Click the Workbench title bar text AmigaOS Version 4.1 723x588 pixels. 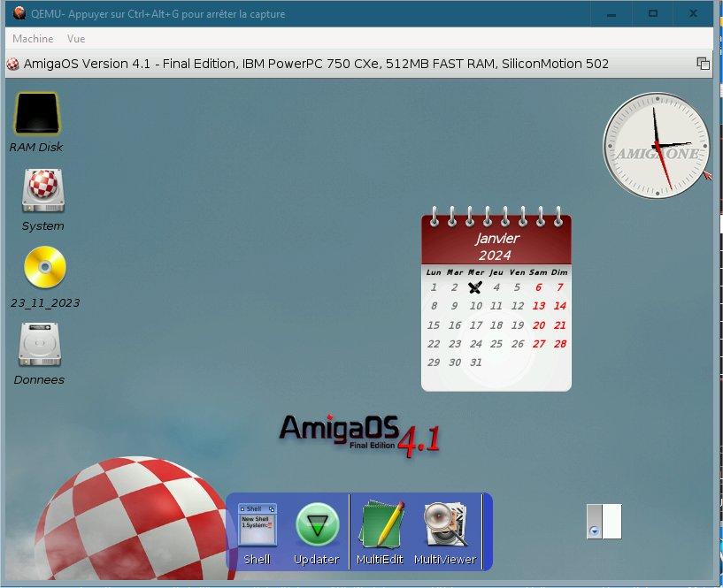point(87,64)
